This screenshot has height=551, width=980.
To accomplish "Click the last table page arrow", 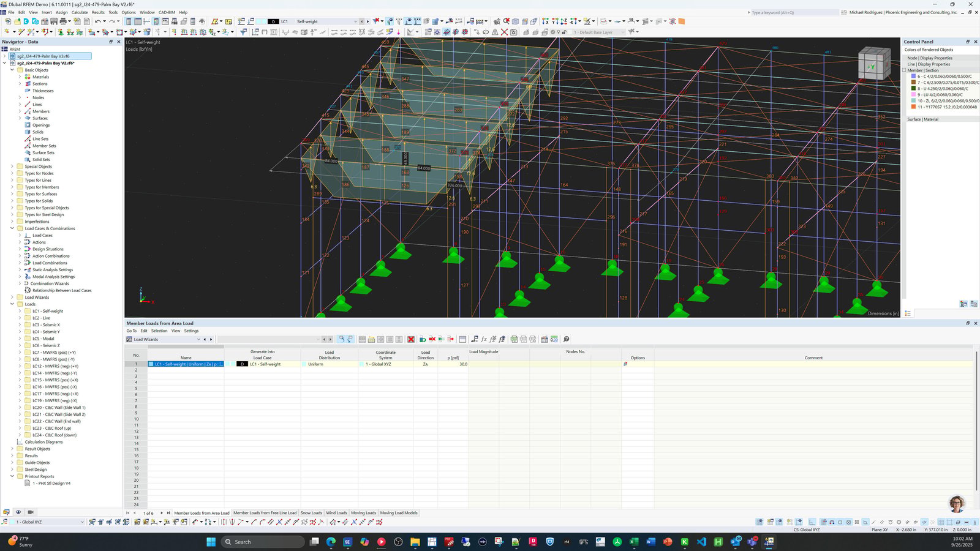I will point(168,513).
